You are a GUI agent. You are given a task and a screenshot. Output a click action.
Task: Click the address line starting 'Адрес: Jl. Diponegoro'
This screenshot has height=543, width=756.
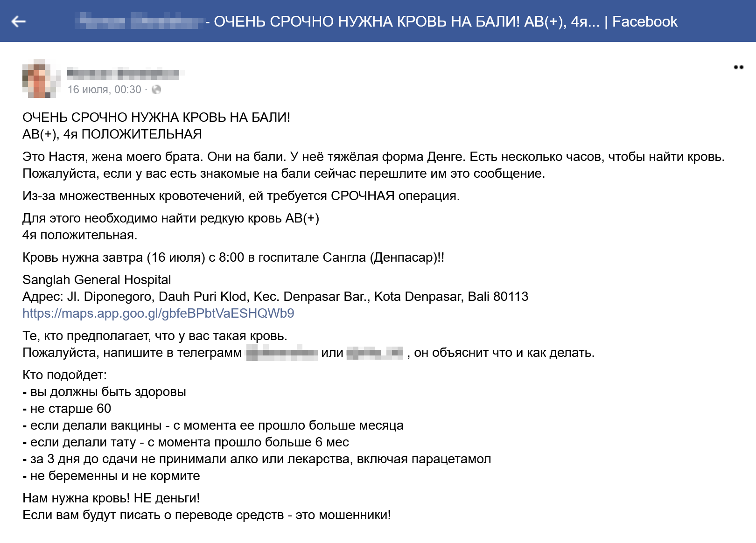click(x=275, y=297)
